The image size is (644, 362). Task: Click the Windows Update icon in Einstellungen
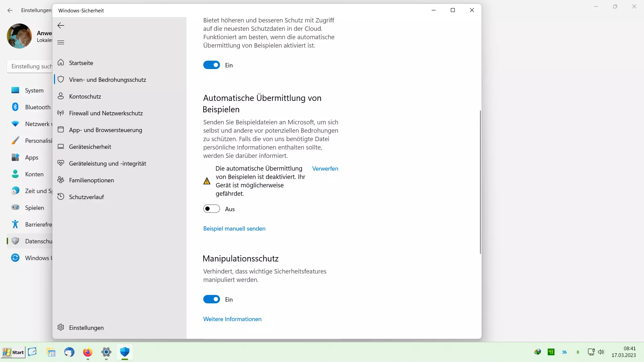pos(15,258)
